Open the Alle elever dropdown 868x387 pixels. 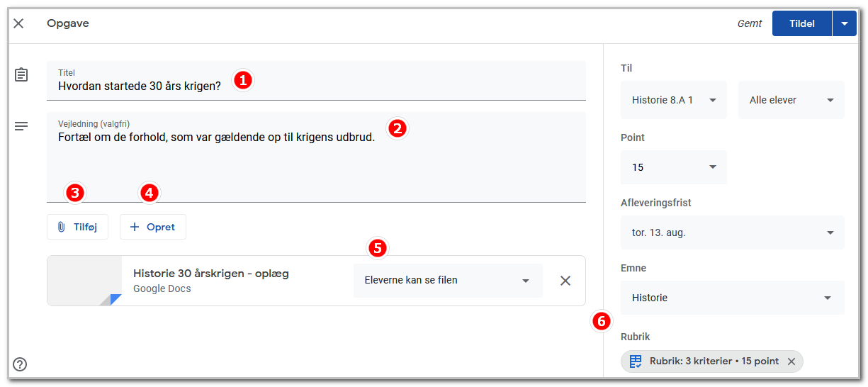pyautogui.click(x=791, y=100)
